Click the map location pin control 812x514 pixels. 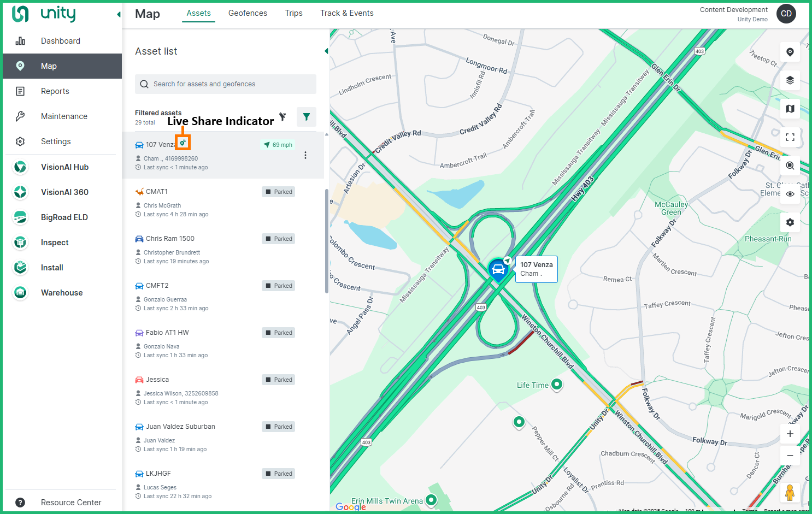(x=790, y=52)
